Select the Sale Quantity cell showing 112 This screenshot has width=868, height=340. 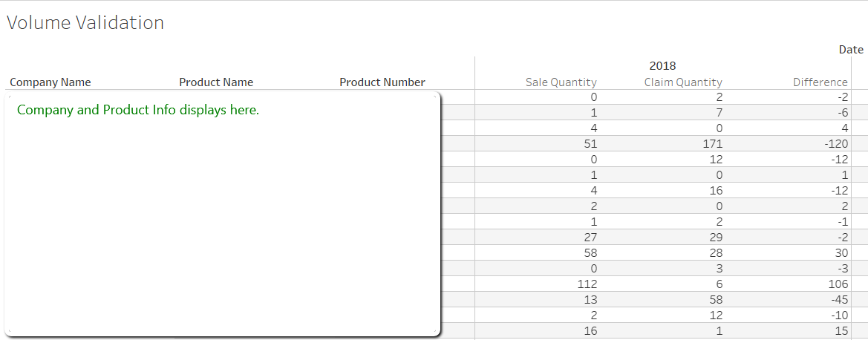pyautogui.click(x=587, y=284)
